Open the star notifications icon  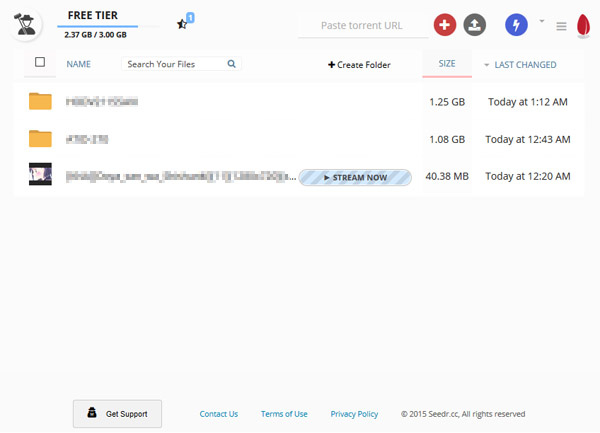point(183,24)
